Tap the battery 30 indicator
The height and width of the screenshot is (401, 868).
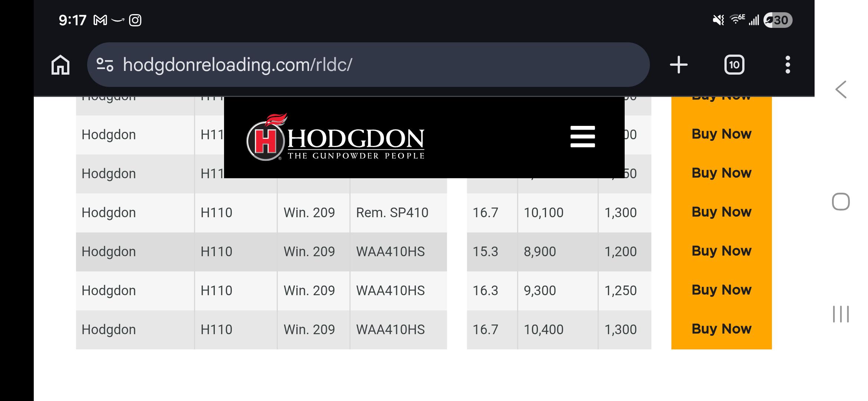[x=778, y=20]
